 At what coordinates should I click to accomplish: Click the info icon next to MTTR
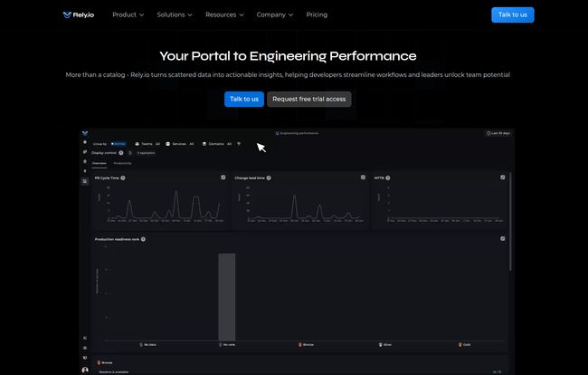[388, 178]
